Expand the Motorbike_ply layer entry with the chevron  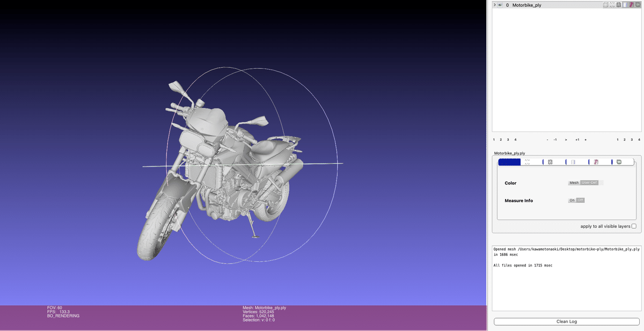[x=494, y=4]
